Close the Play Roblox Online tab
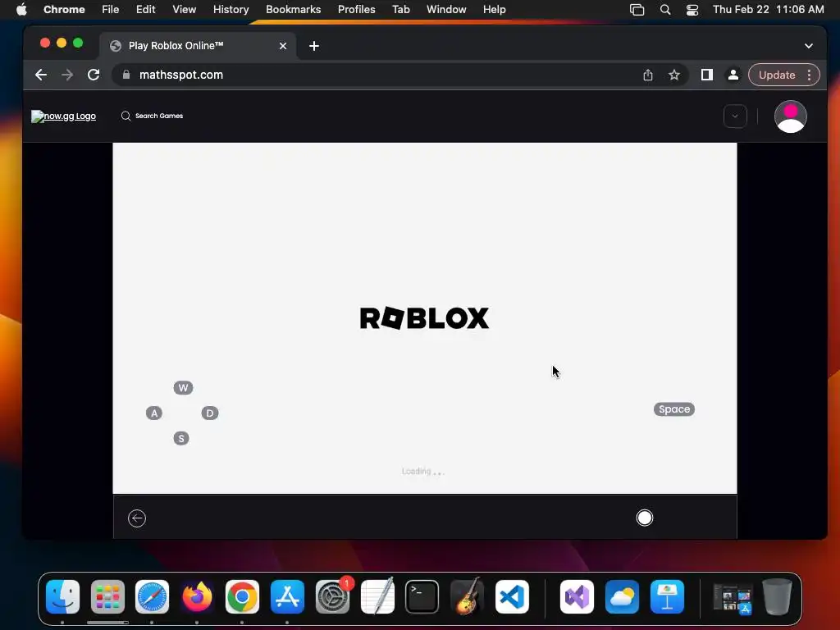The width and height of the screenshot is (840, 630). (283, 46)
